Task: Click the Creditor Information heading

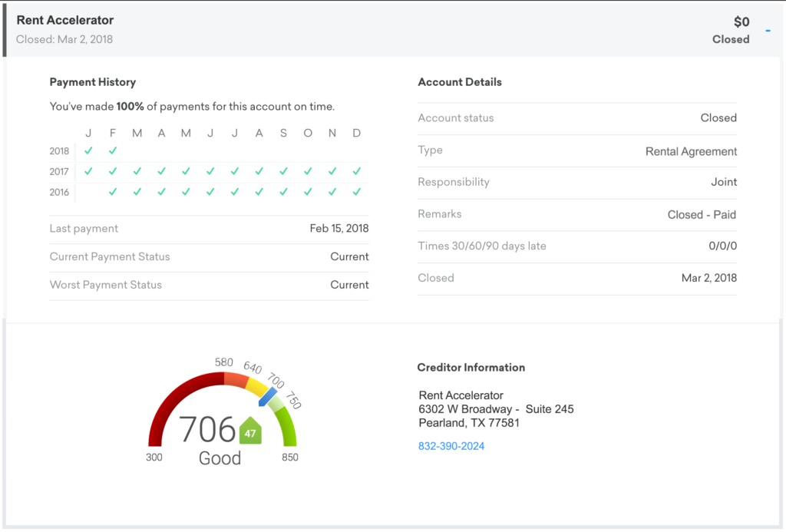Action: click(471, 368)
